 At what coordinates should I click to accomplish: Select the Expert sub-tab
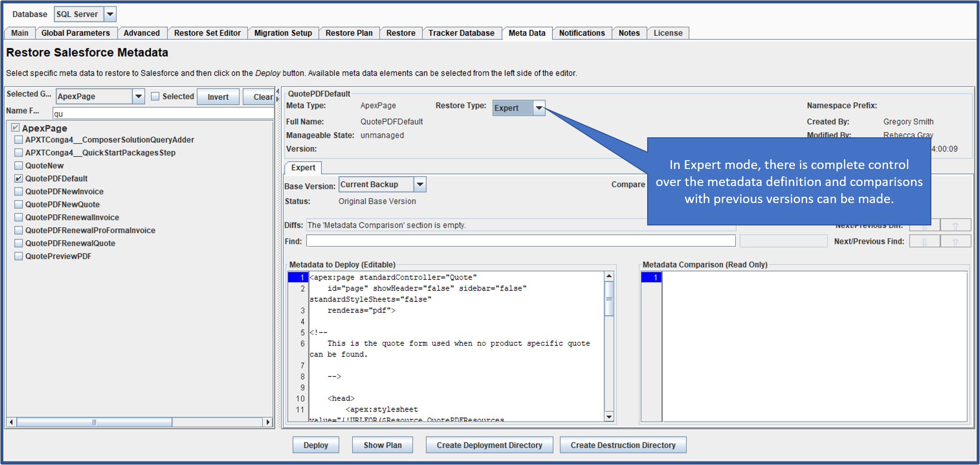tap(303, 167)
